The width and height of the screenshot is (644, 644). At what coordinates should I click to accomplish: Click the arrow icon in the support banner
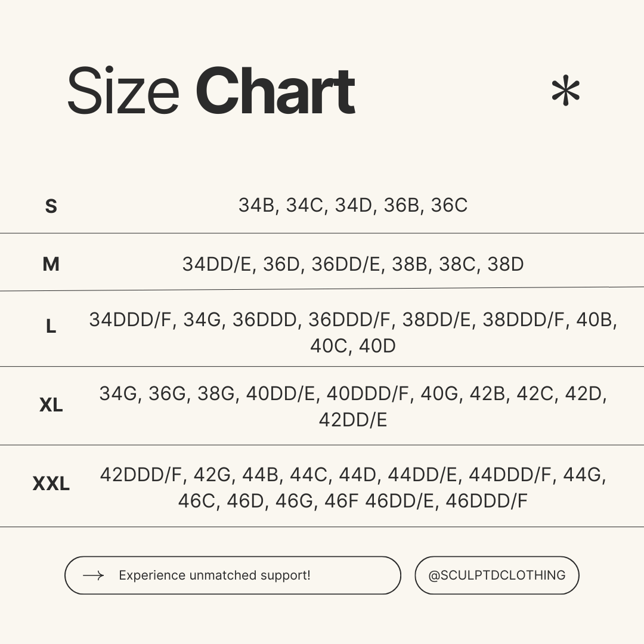[x=94, y=575]
